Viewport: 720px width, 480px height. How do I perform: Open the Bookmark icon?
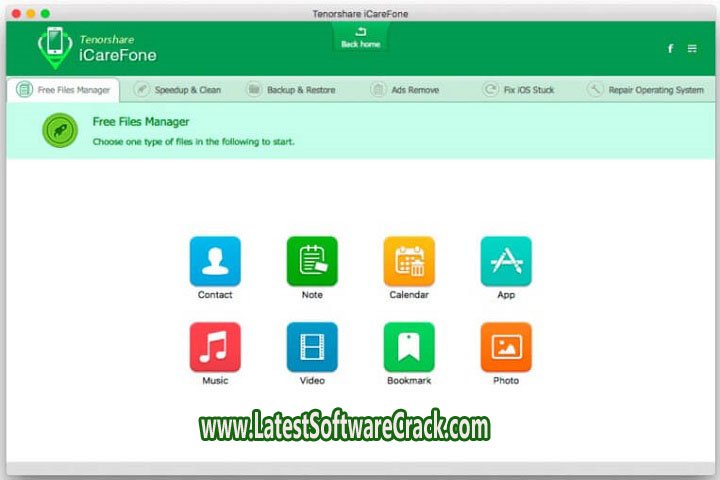(x=409, y=347)
